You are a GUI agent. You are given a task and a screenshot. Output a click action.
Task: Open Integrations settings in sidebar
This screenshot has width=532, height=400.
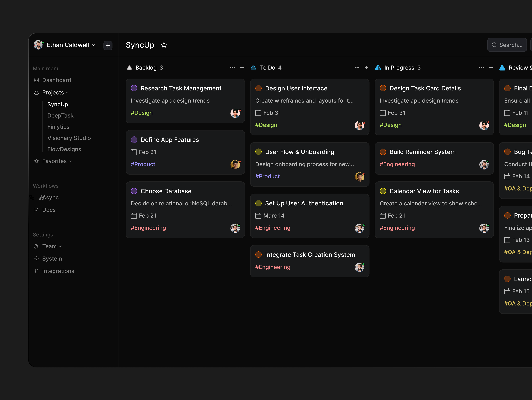(x=58, y=271)
